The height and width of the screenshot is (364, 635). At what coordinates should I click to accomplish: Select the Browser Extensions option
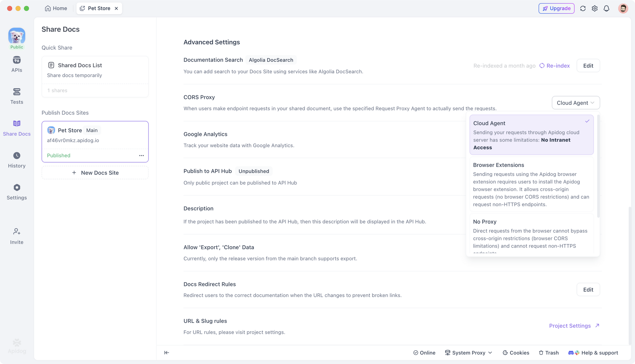[x=531, y=184]
